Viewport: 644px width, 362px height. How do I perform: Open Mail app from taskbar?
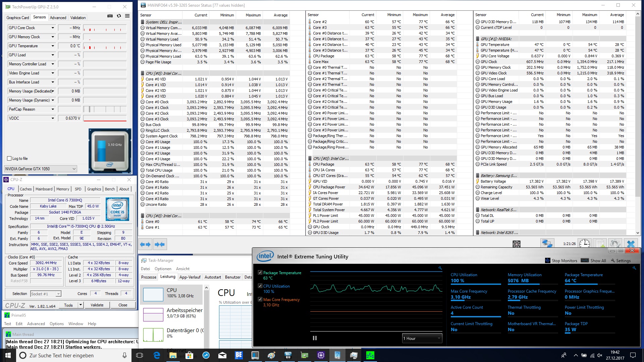(222, 355)
